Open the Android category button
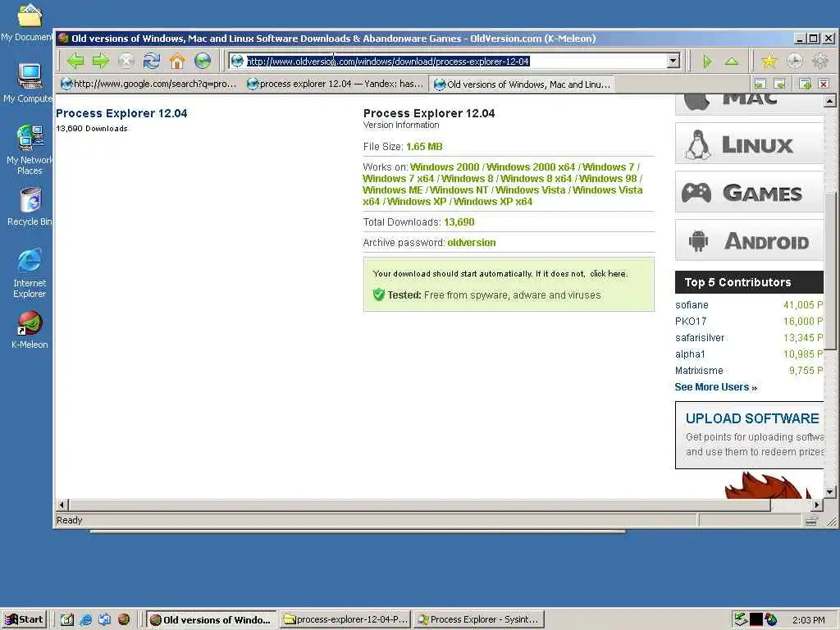 click(x=749, y=240)
